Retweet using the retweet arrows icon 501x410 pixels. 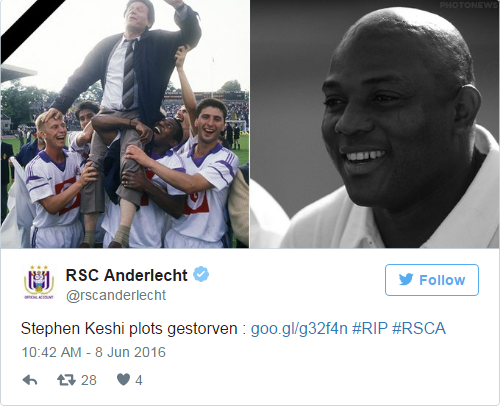pos(66,380)
